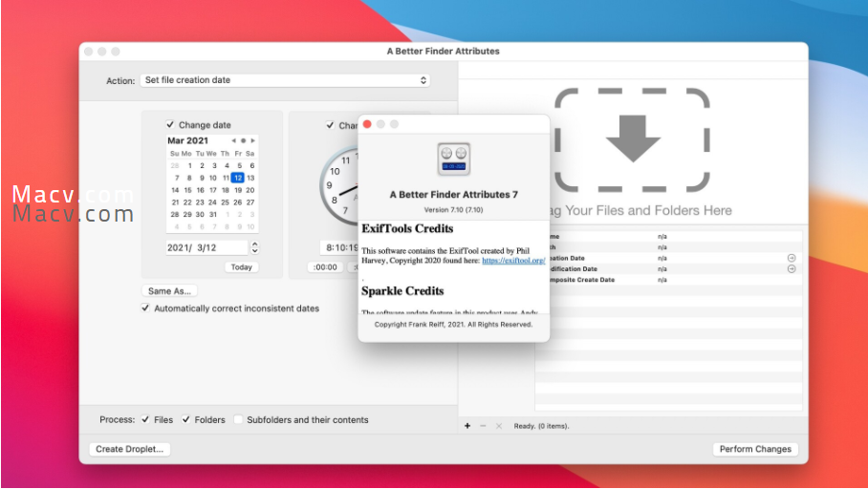Click the Today button
This screenshot has height=489, width=868.
point(241,267)
